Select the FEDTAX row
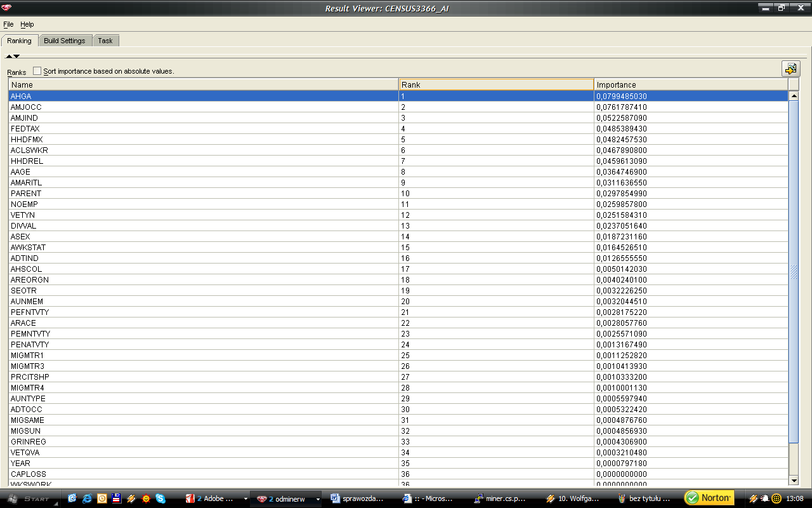 (x=398, y=128)
